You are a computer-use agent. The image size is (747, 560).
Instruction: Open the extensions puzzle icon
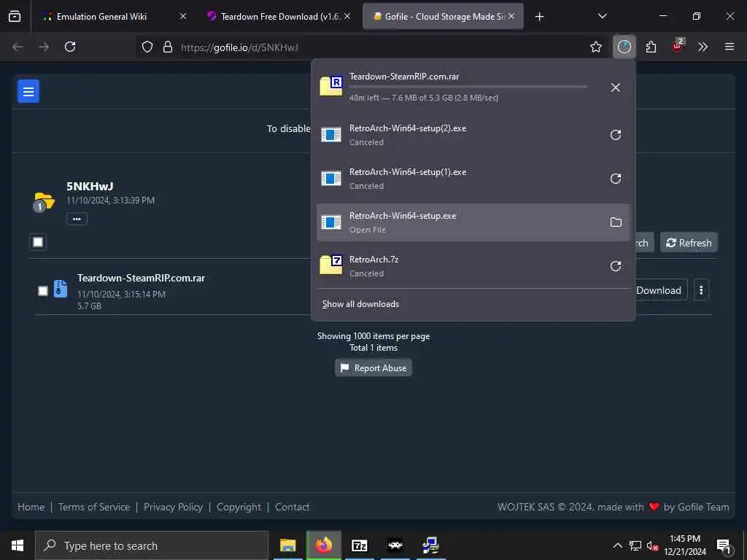651,47
